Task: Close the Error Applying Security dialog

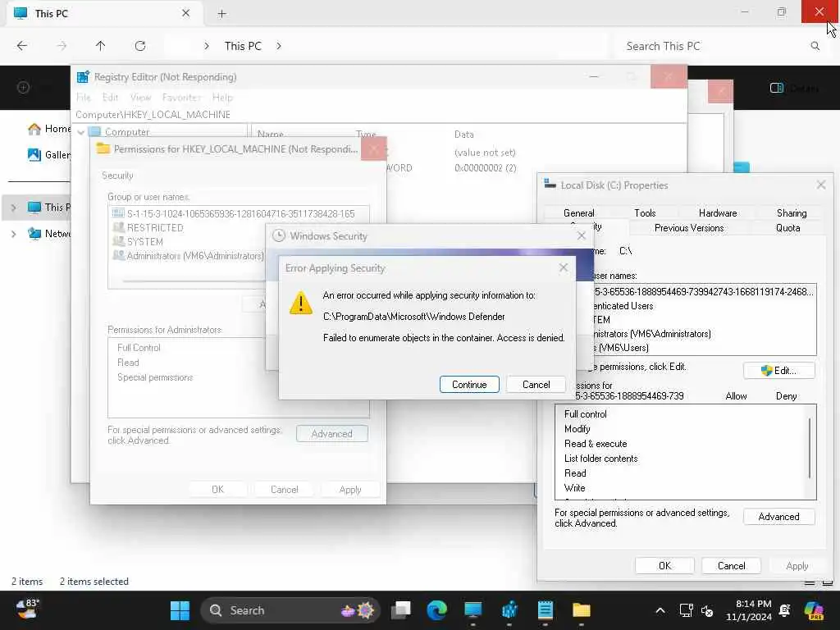Action: pos(563,267)
